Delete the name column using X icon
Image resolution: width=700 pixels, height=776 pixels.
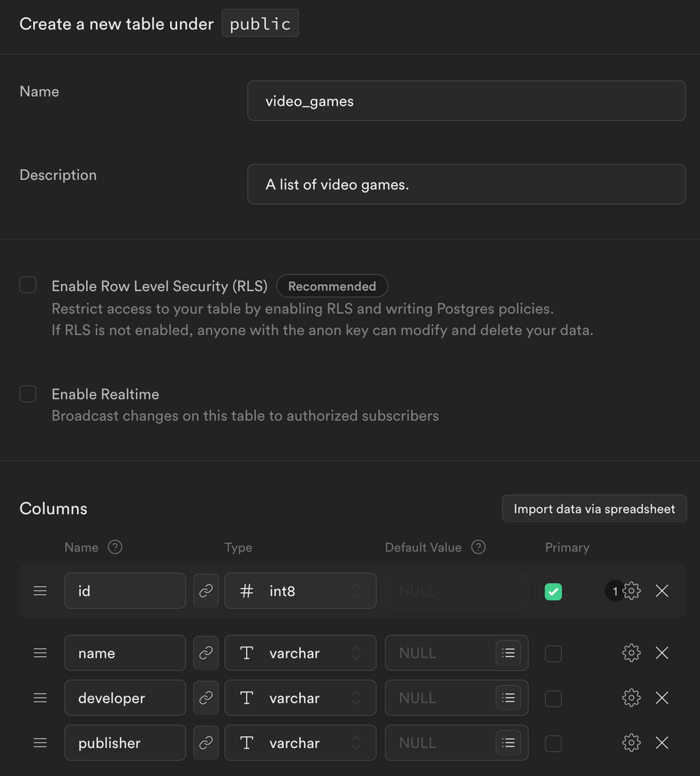click(661, 653)
